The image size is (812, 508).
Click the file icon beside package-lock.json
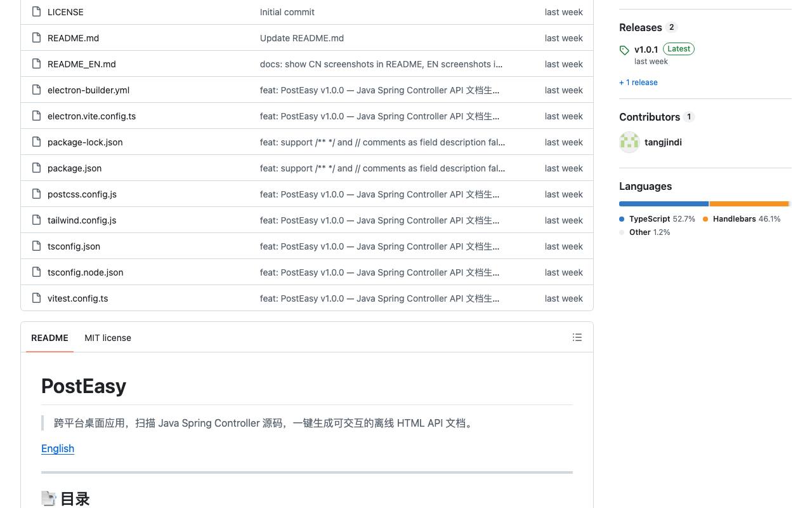(x=36, y=142)
